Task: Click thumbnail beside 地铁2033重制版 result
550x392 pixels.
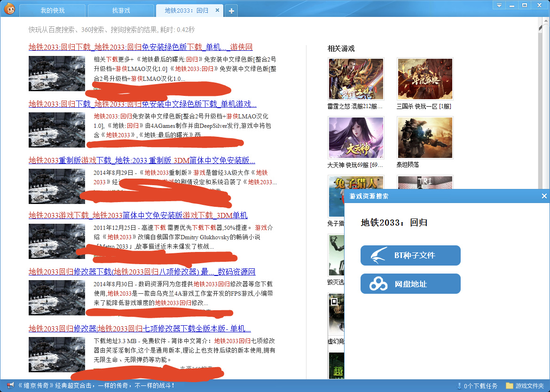Action: [57, 186]
